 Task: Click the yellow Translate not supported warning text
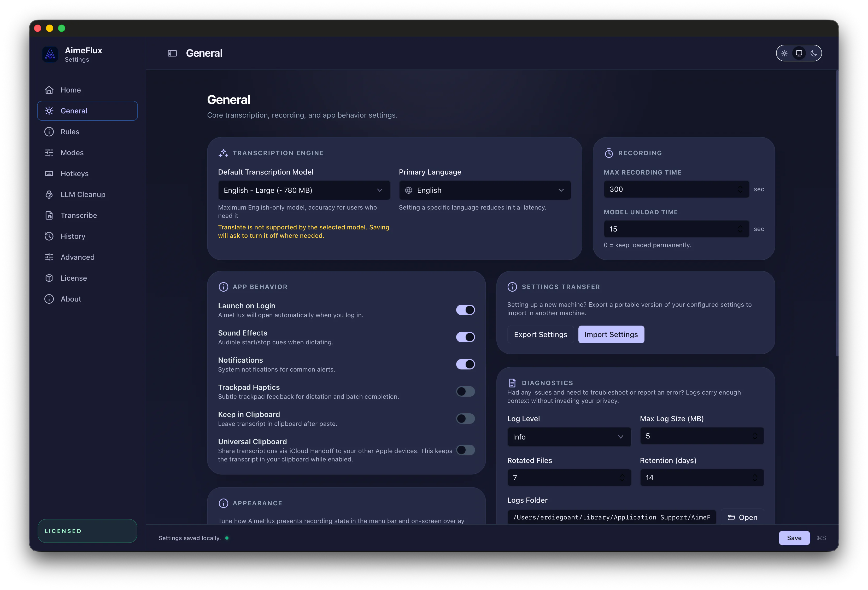coord(304,232)
